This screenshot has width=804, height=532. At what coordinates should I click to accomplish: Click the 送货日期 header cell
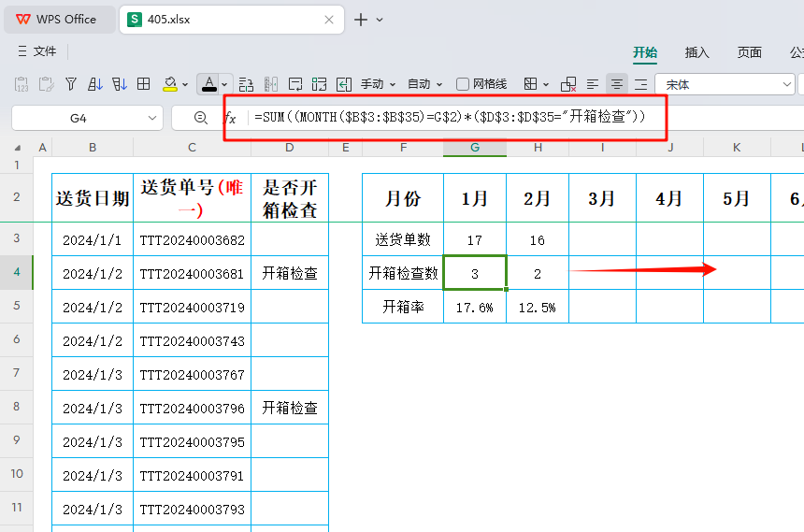[93, 198]
